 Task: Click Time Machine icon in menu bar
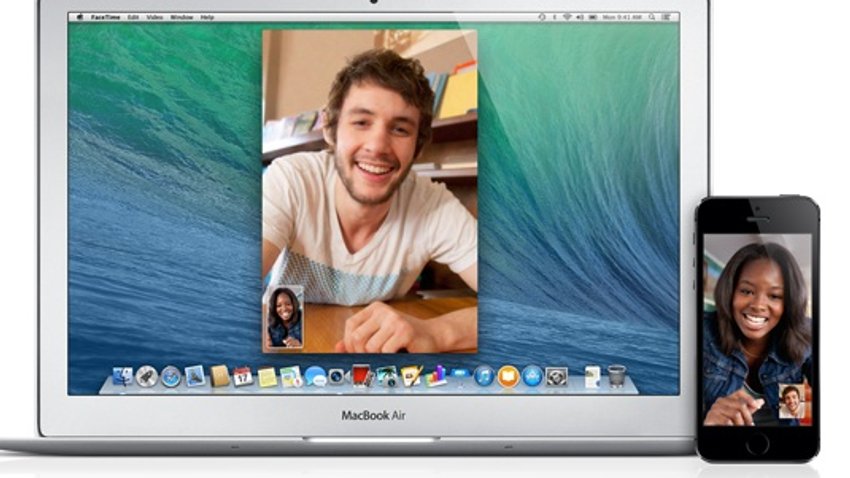tap(542, 17)
